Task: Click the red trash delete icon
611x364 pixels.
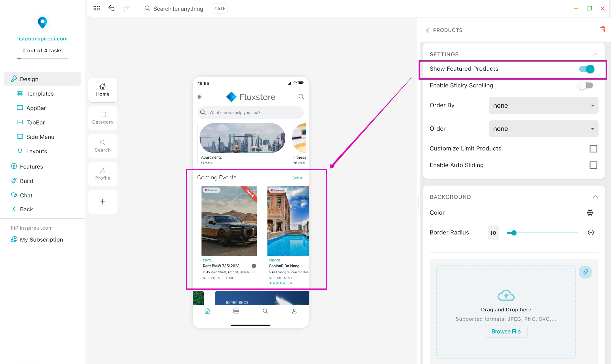Action: point(603,29)
